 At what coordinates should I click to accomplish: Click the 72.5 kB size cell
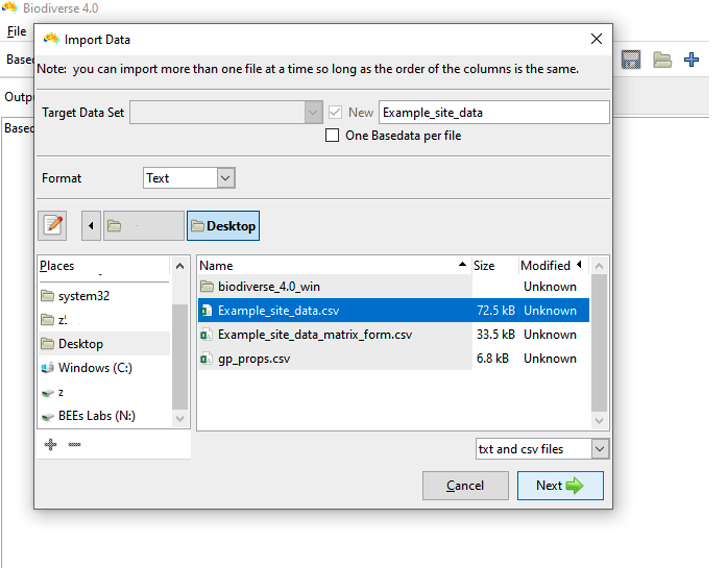[495, 311]
